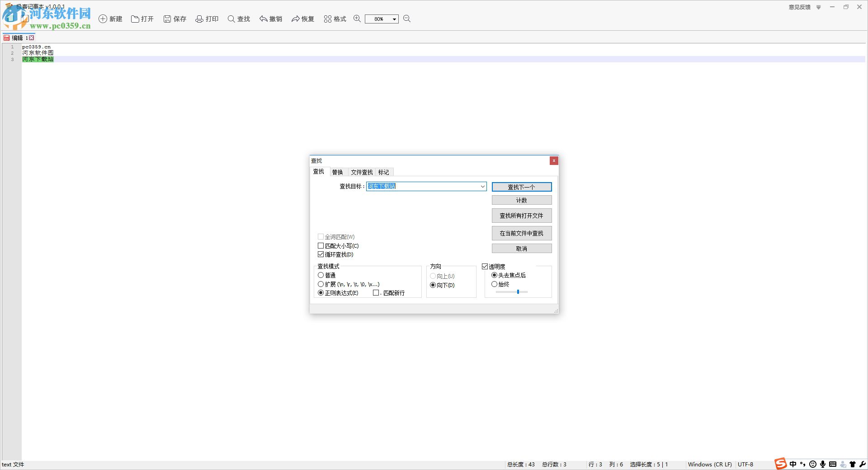Screen dimensions: 868x470
Task: Switch to the 替换 tab
Action: [x=338, y=172]
